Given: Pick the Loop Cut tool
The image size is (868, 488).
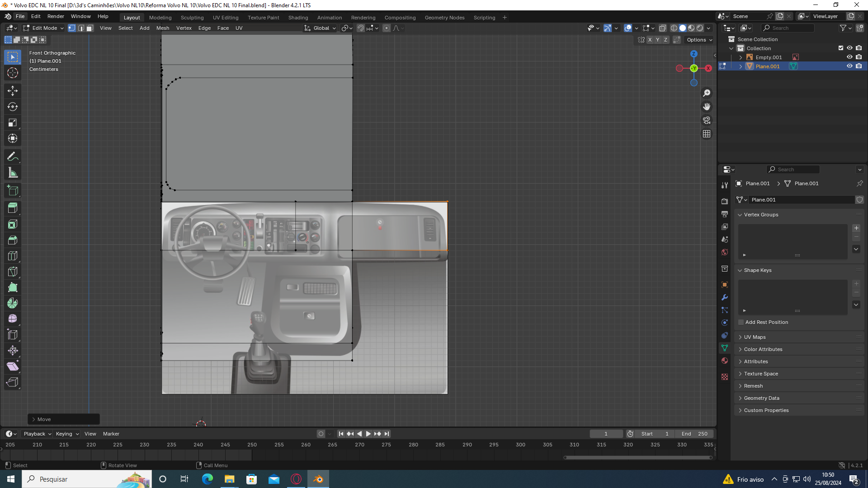Looking at the screenshot, I should (13, 256).
